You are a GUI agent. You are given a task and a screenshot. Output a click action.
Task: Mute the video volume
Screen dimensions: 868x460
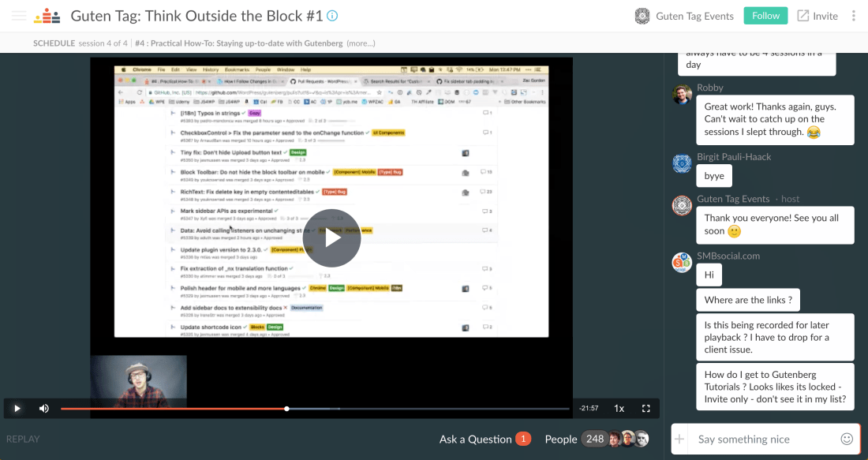point(43,408)
